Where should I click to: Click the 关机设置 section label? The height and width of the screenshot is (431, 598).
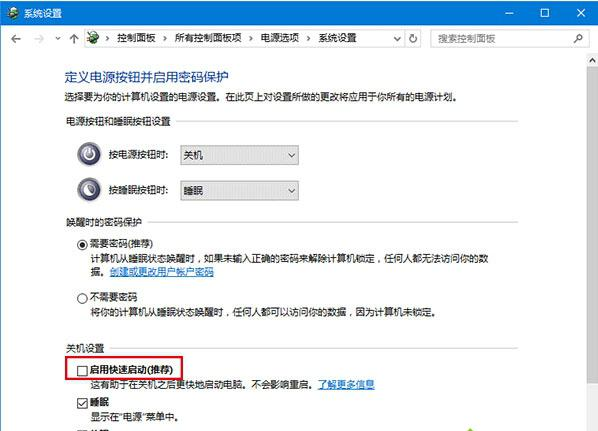[85, 348]
